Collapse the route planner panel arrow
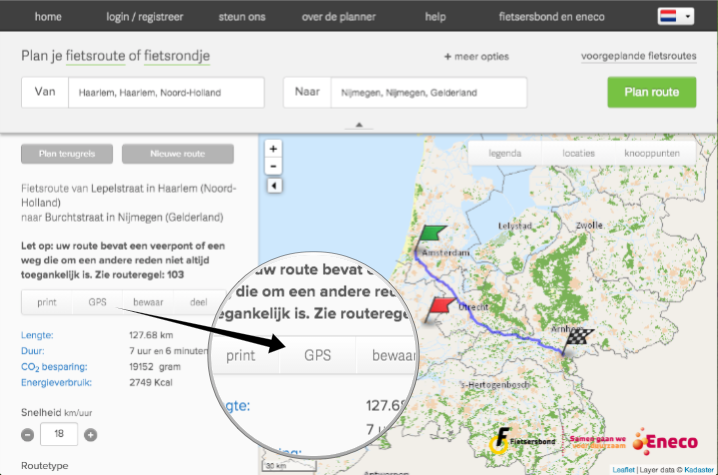Viewport: 718px width, 475px height. tap(358, 125)
